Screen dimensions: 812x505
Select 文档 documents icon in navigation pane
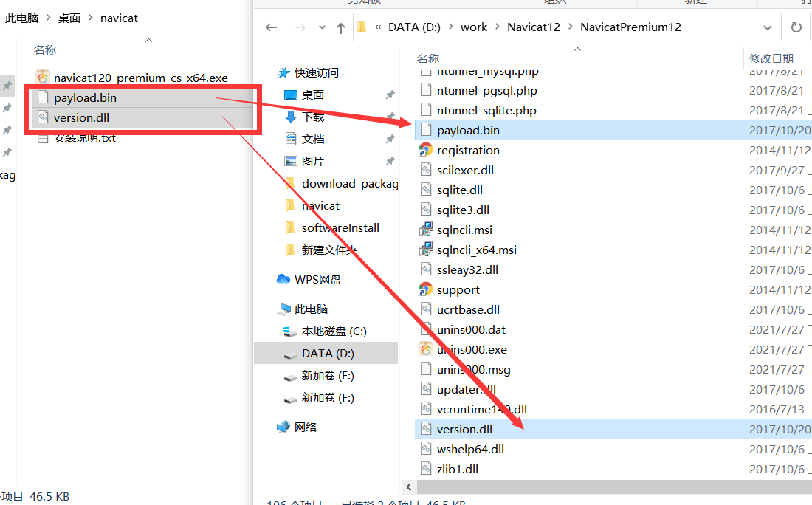click(291, 139)
